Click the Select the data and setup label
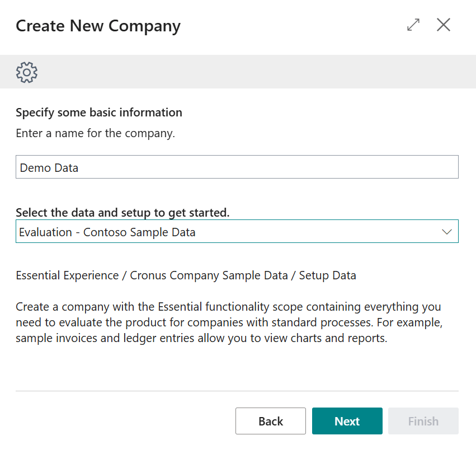The width and height of the screenshot is (476, 454). point(122,213)
